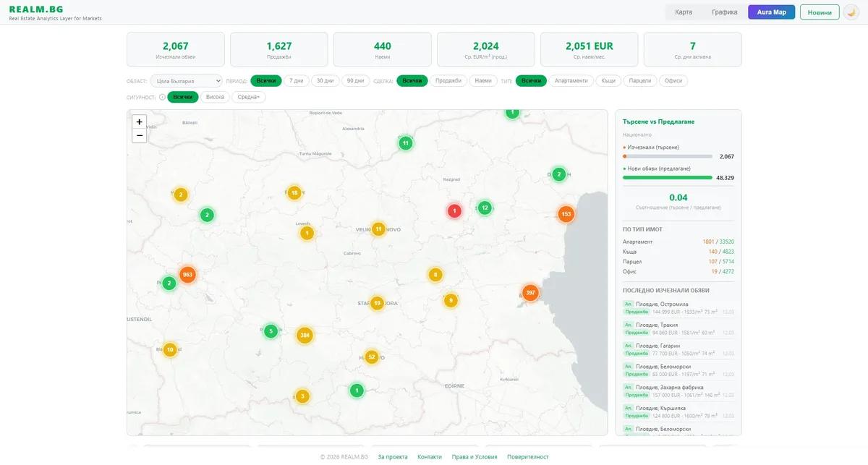Zoom in on the map
Image resolution: width=868 pixels, height=465 pixels.
tap(140, 122)
